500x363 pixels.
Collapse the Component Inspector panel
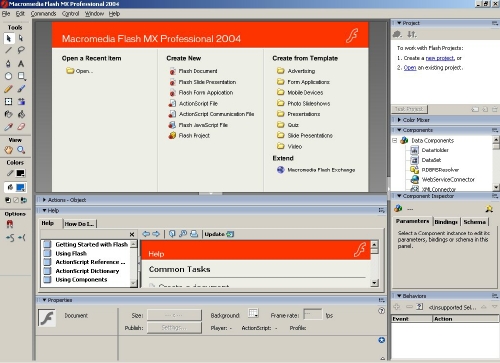[x=399, y=196]
